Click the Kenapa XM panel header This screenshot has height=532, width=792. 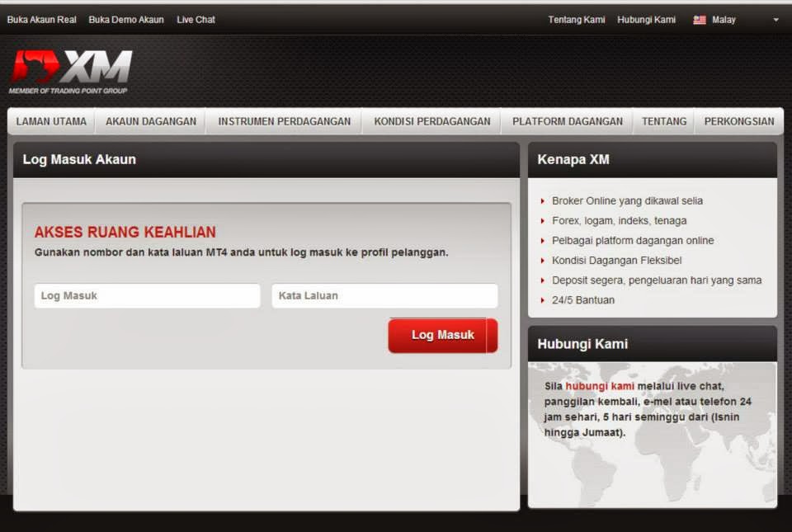[653, 160]
